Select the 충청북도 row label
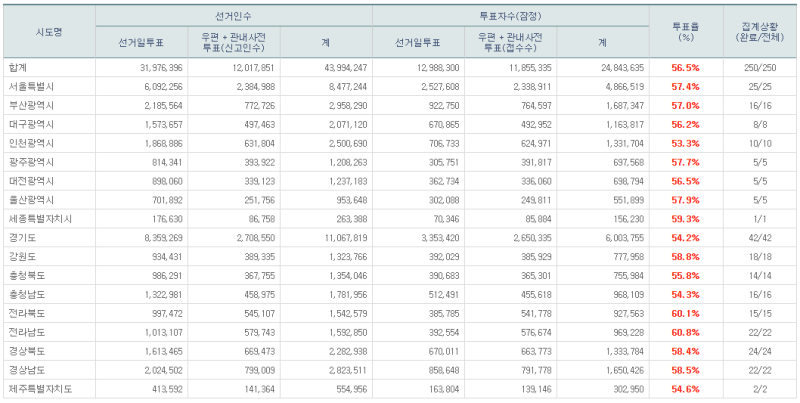The image size is (800, 403). coord(26,275)
